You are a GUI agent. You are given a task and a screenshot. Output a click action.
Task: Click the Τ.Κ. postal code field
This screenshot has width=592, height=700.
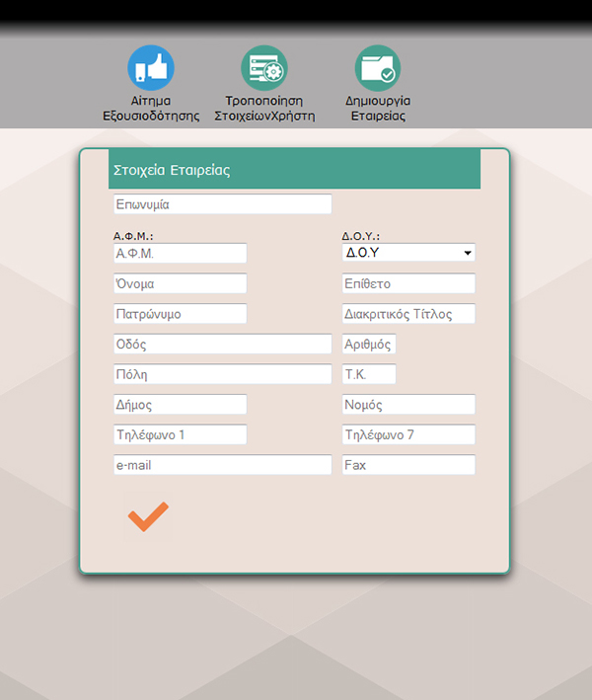pos(368,375)
